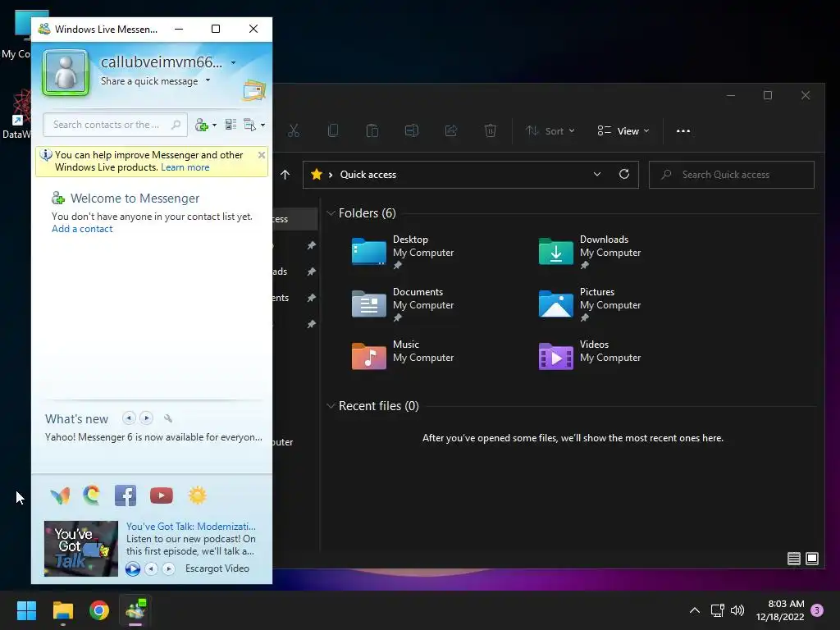Open the clock showing 8:03 AM
Viewport: 840px width, 630px height.
[780, 610]
